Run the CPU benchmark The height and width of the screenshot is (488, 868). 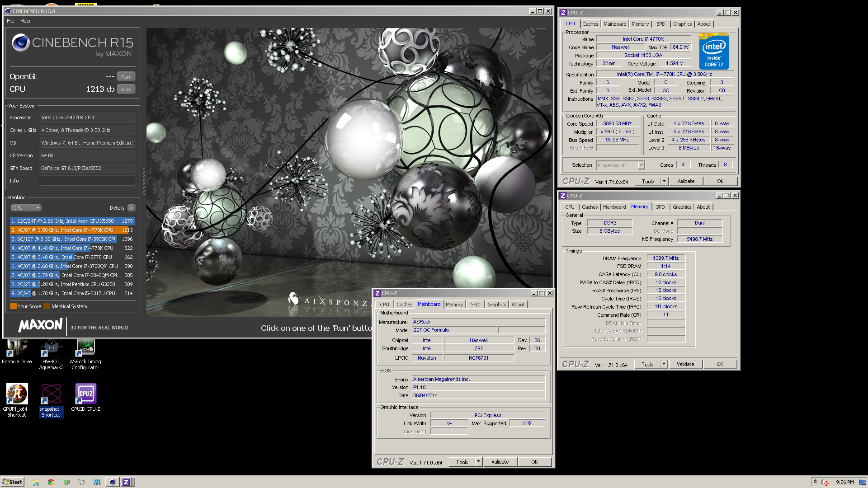coord(126,89)
